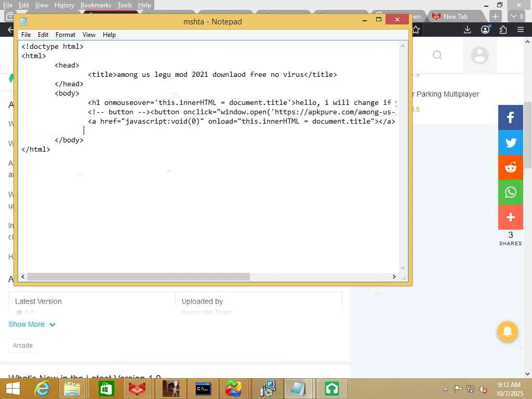Maximize the Notepad window
This screenshot has width=532, height=399.
pos(379,19)
